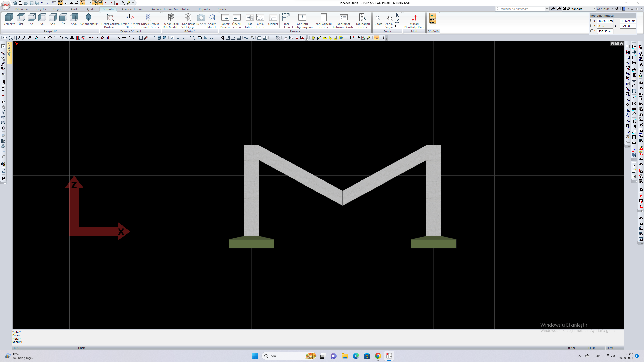Toggle Toolbarları Göster
The height and width of the screenshot is (362, 644).
click(x=363, y=21)
